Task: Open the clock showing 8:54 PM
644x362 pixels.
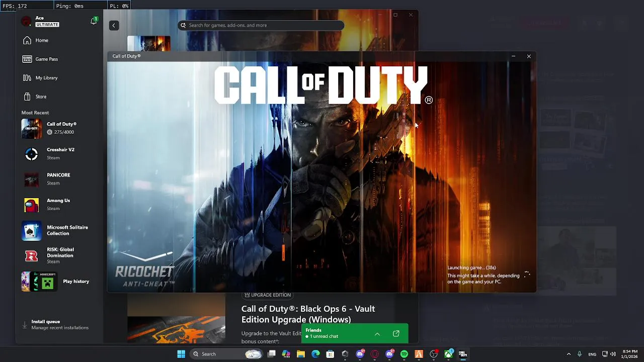Action: point(630,354)
